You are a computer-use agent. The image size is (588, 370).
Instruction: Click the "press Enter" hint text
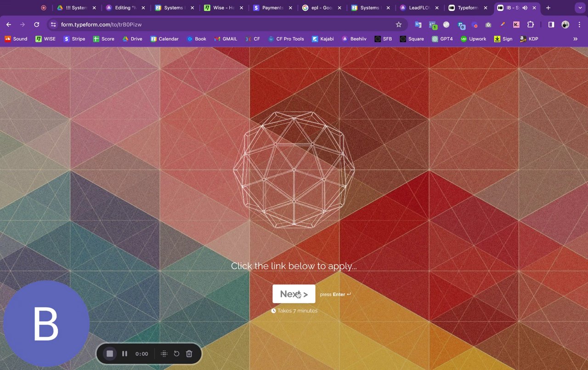[335, 294]
